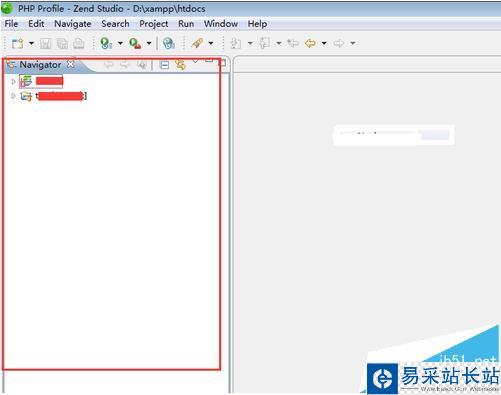Click the globe web browser toolbar icon

169,43
